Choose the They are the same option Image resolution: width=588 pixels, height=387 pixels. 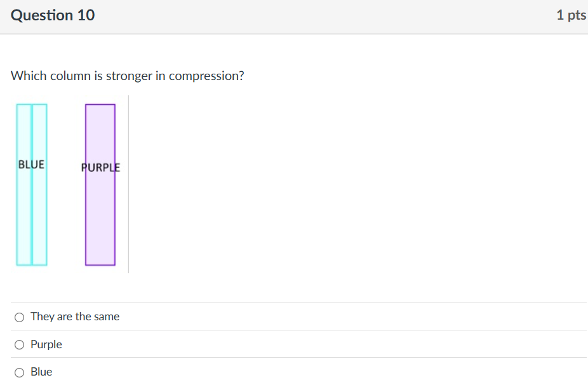coord(20,316)
